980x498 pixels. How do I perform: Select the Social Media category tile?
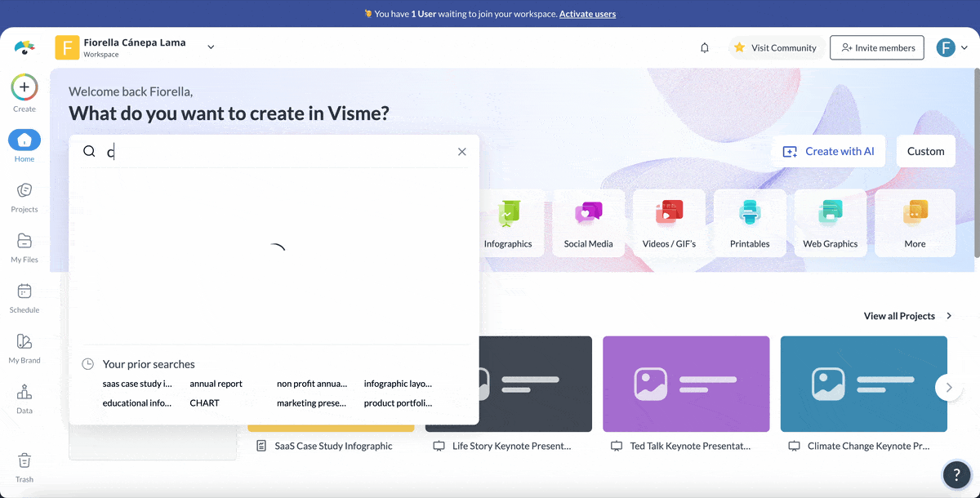[589, 222]
